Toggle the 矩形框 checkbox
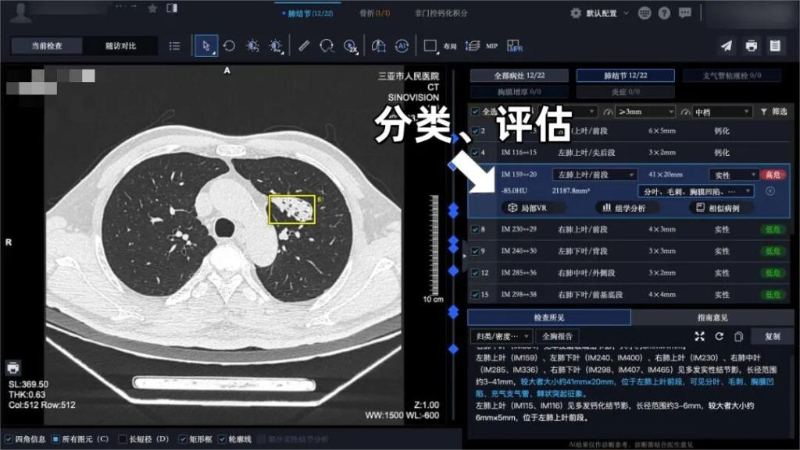 click(182, 438)
